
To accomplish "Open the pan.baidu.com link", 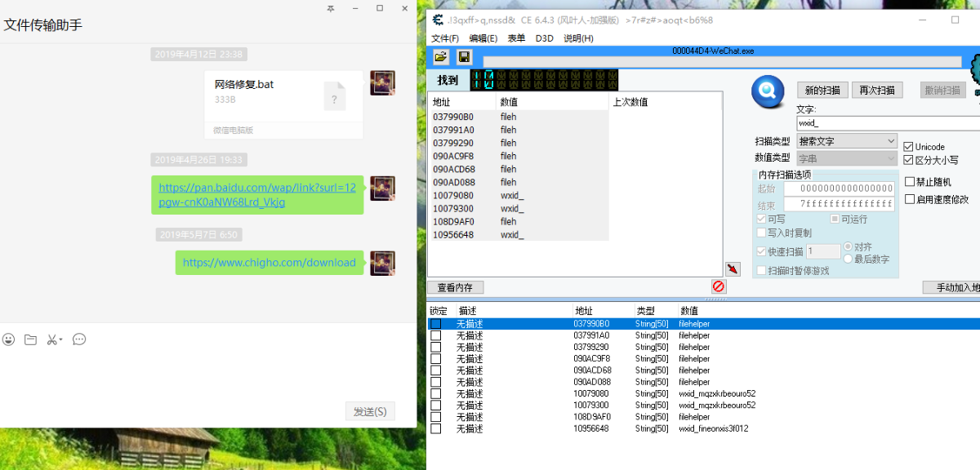I will pos(257,195).
